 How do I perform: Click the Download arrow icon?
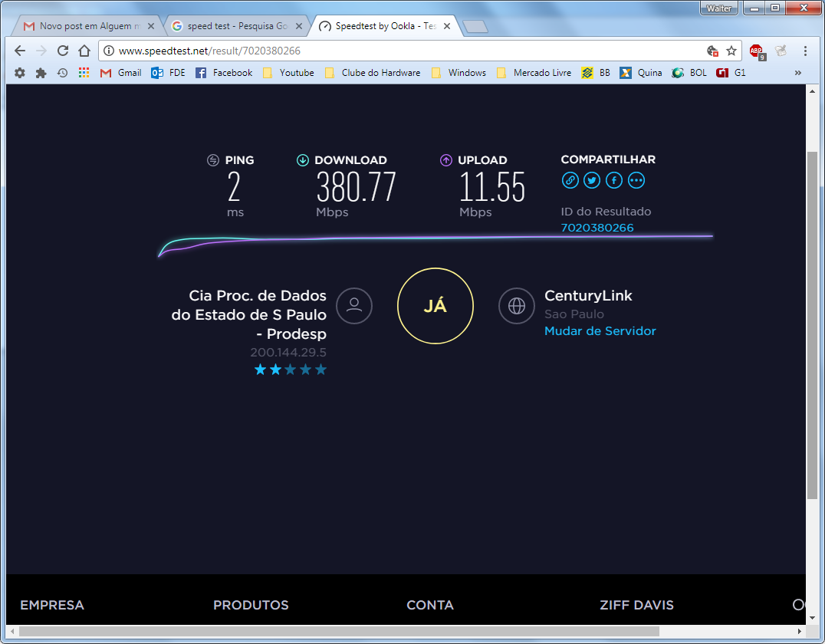[x=303, y=160]
